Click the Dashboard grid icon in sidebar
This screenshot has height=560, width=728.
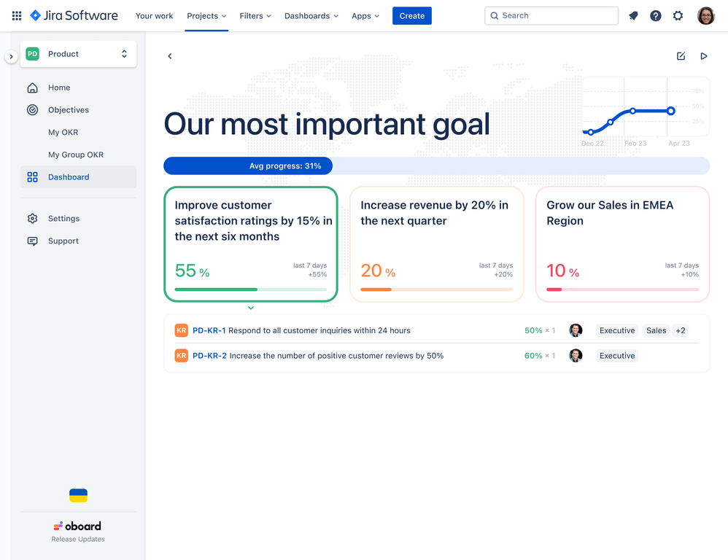pos(32,176)
